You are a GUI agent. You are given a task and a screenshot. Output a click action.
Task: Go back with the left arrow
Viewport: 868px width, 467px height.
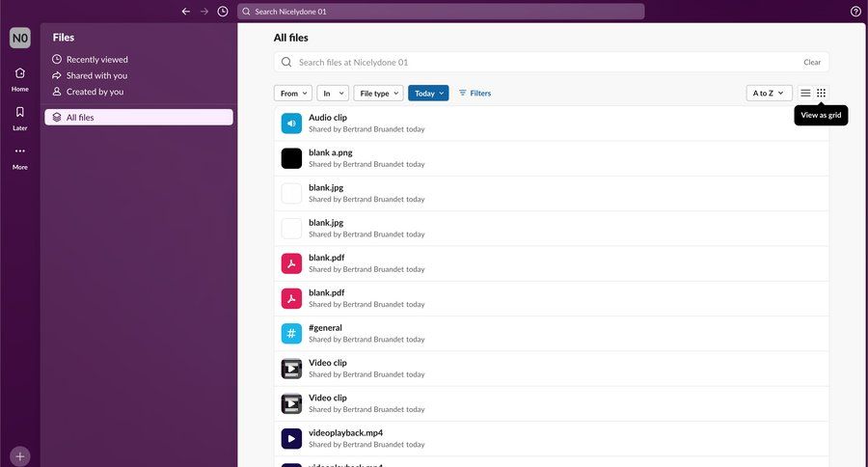pos(186,11)
